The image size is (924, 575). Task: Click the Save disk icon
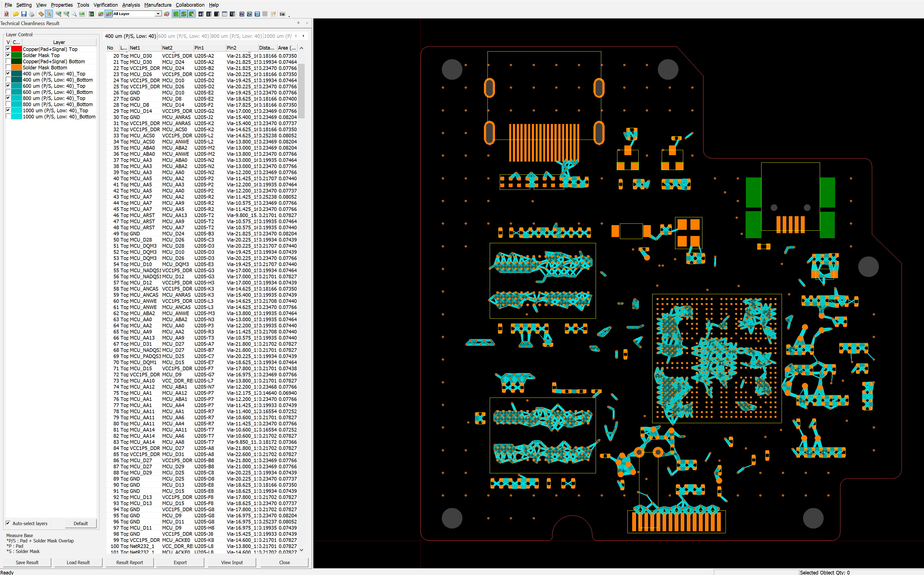pyautogui.click(x=24, y=14)
